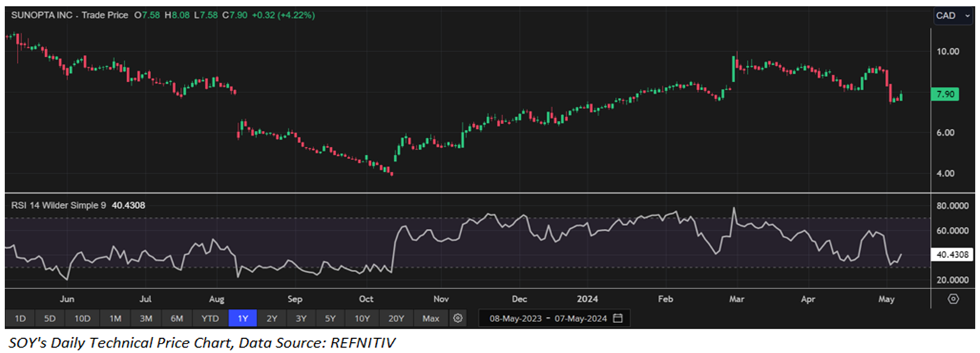Set chart range to 1M
The image size is (980, 353).
115,318
